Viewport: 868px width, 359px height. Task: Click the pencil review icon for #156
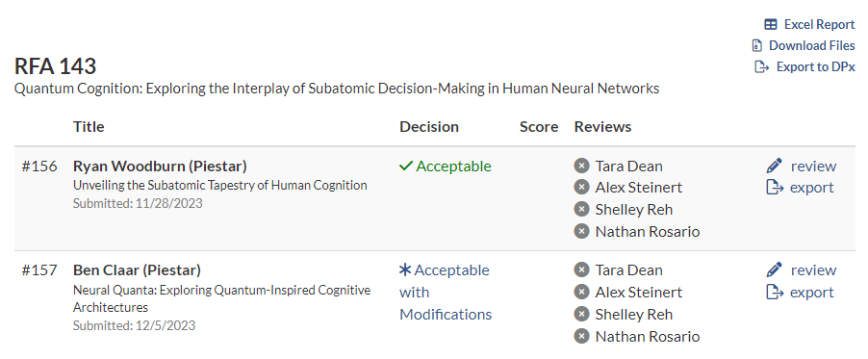(775, 166)
